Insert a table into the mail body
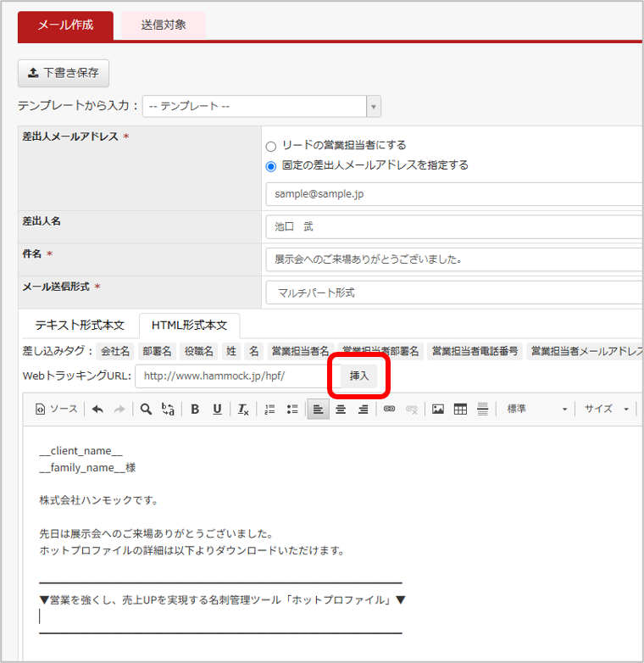This screenshot has width=644, height=663. click(x=460, y=409)
